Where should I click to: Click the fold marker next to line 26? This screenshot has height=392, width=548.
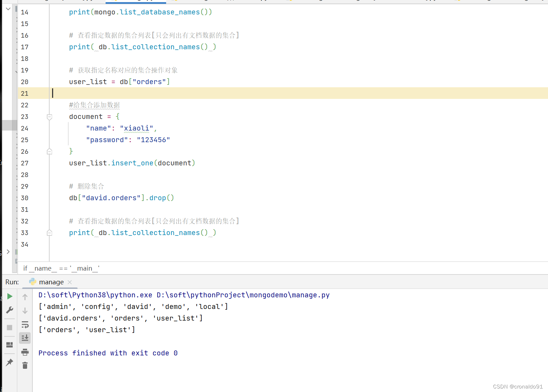pos(49,151)
